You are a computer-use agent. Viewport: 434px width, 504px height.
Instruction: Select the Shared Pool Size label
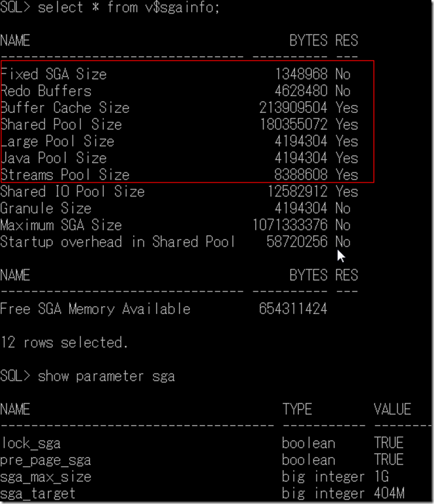click(61, 125)
